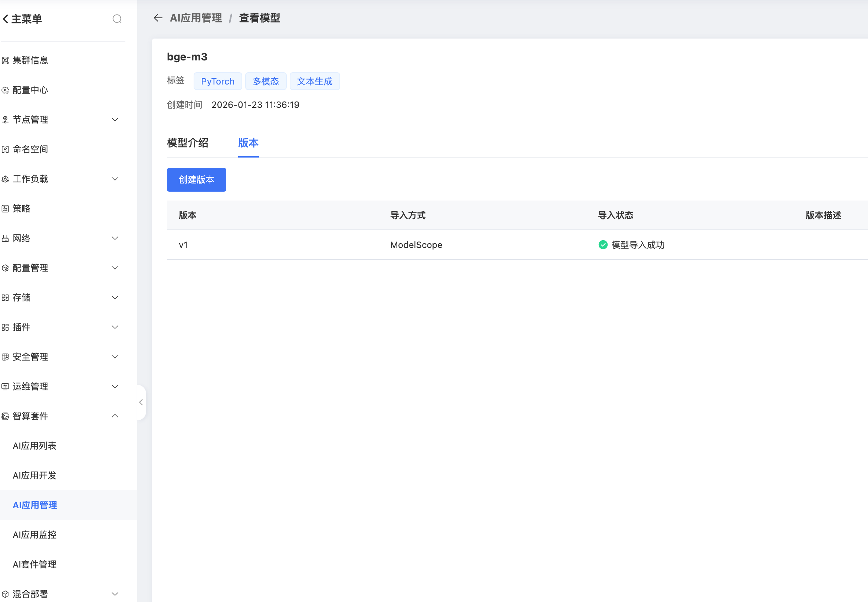Screen dimensions: 868x602
Task: Click the 命名空间 sidebar icon
Action: pos(5,149)
